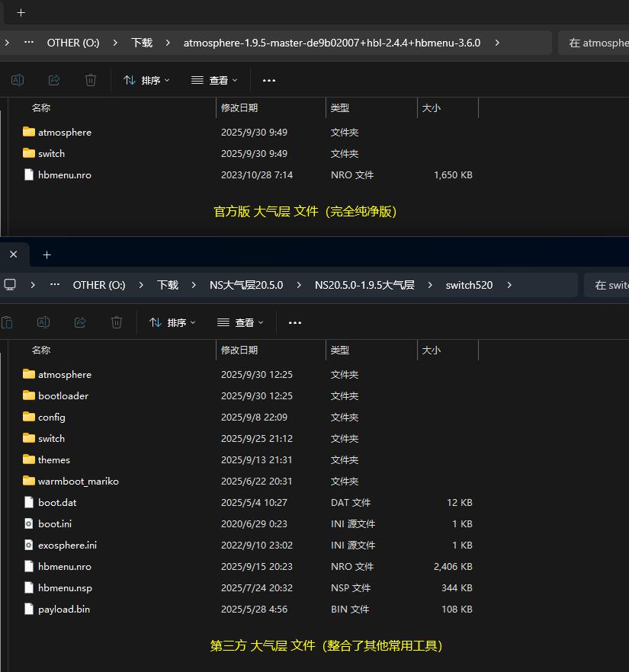Navigate to the NS大气层20.5.0 breadcrumb

coord(246,285)
